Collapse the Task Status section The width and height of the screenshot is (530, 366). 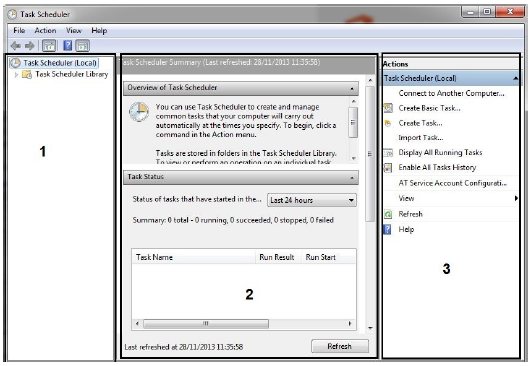coord(352,178)
